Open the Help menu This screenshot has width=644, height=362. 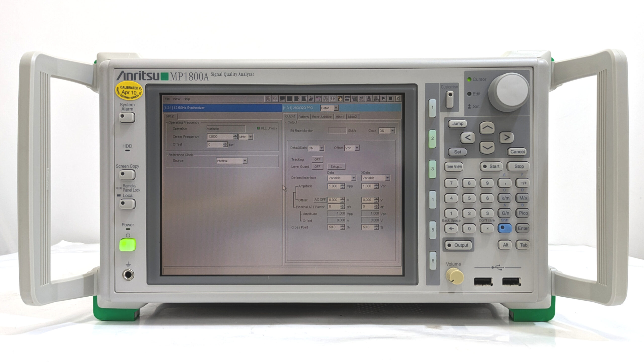(187, 99)
